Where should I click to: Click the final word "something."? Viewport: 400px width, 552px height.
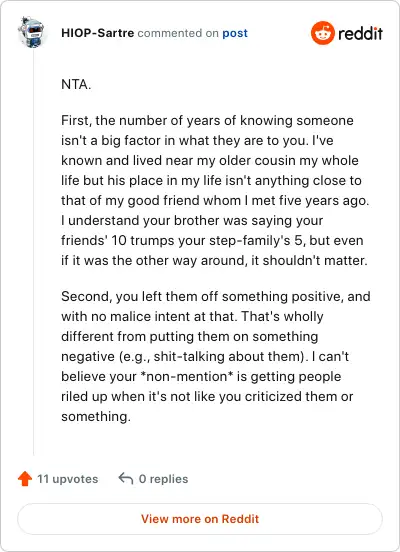pos(96,416)
